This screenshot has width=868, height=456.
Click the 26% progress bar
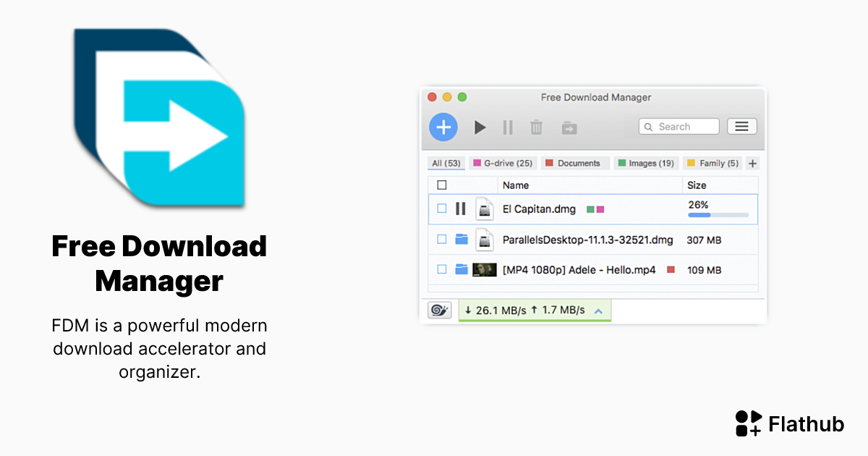pos(718,214)
